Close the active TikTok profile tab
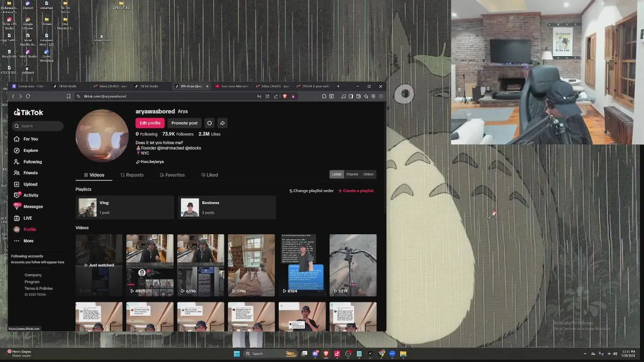The image size is (644, 362). [x=207, y=86]
